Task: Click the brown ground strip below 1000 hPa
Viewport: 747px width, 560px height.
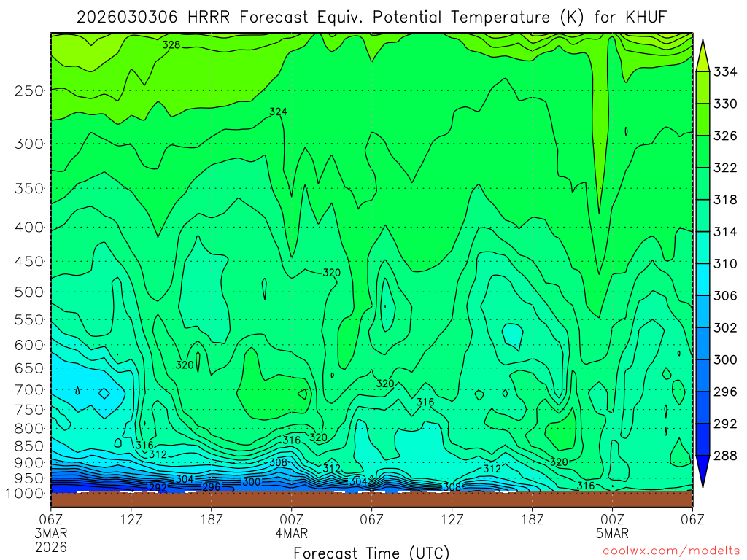Action: 371,499
